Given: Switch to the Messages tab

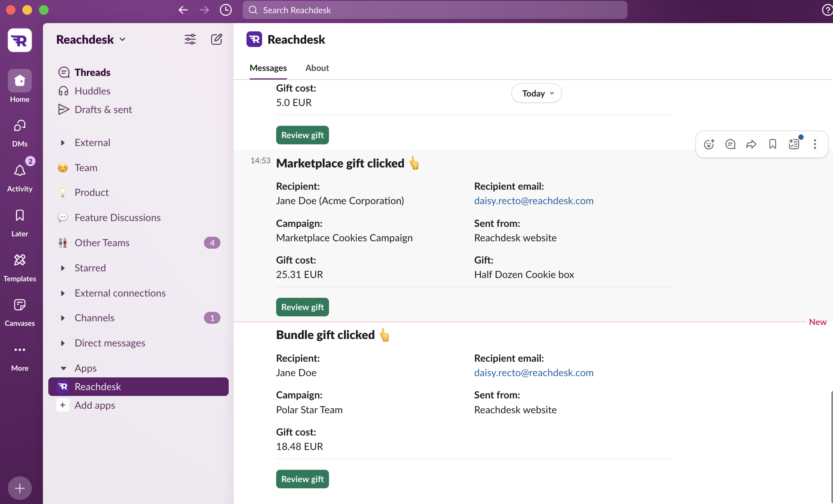Looking at the screenshot, I should 268,68.
